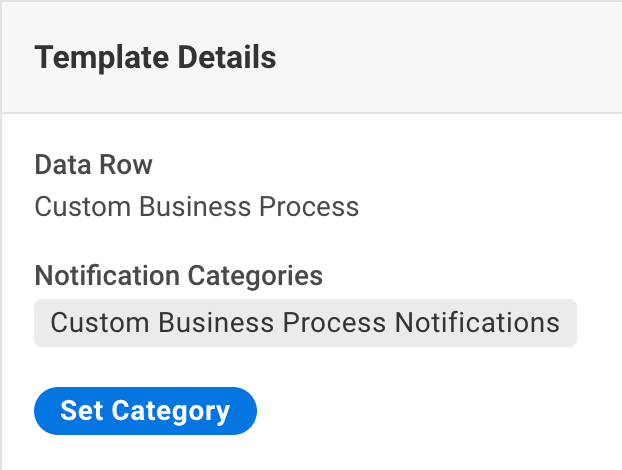622x470 pixels.
Task: Focus the Notification Categories field heading
Action: [x=178, y=275]
